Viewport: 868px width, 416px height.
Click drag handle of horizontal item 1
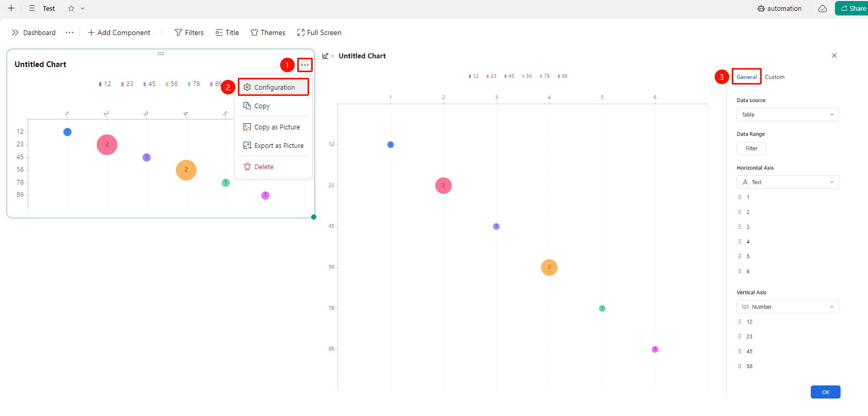[740, 197]
